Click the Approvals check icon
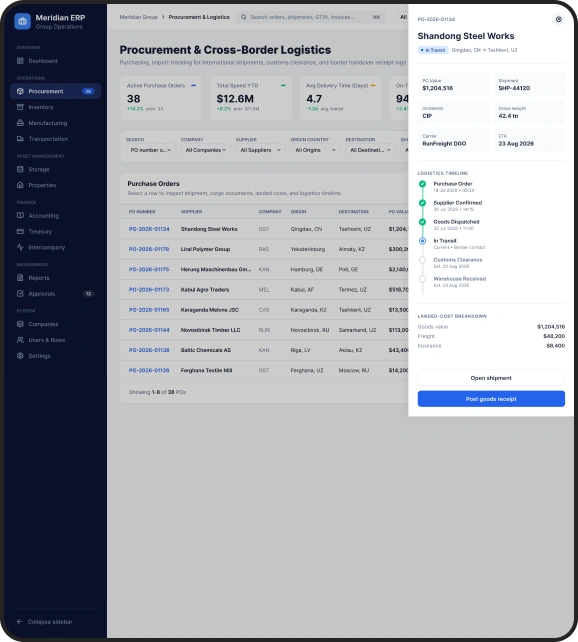 click(x=20, y=294)
